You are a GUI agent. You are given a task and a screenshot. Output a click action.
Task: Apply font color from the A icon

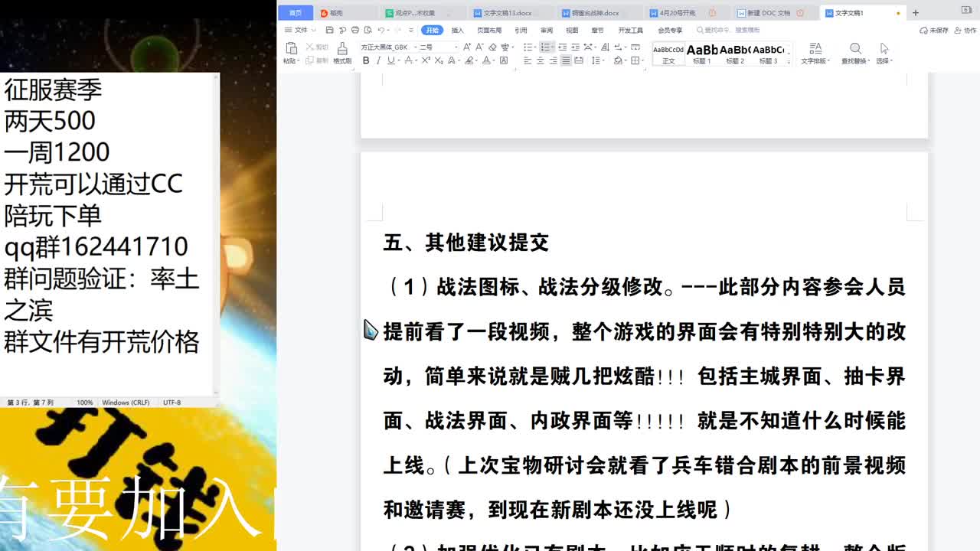486,60
